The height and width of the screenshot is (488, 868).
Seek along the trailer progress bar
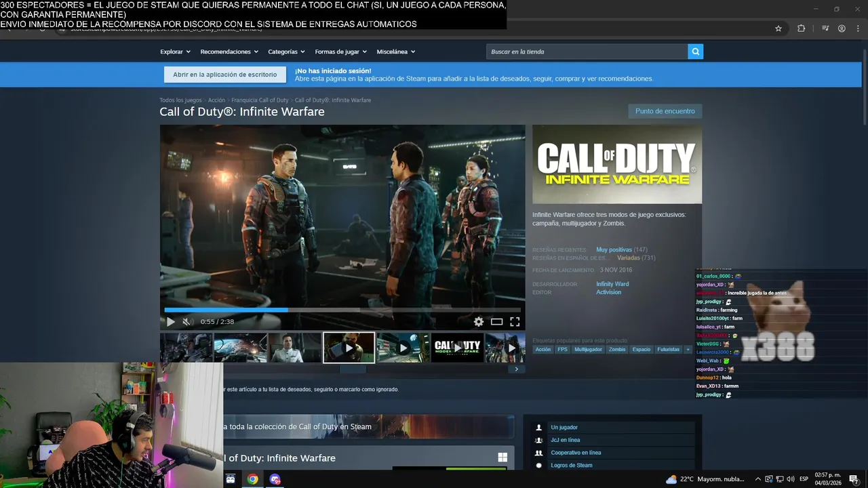pos(342,310)
